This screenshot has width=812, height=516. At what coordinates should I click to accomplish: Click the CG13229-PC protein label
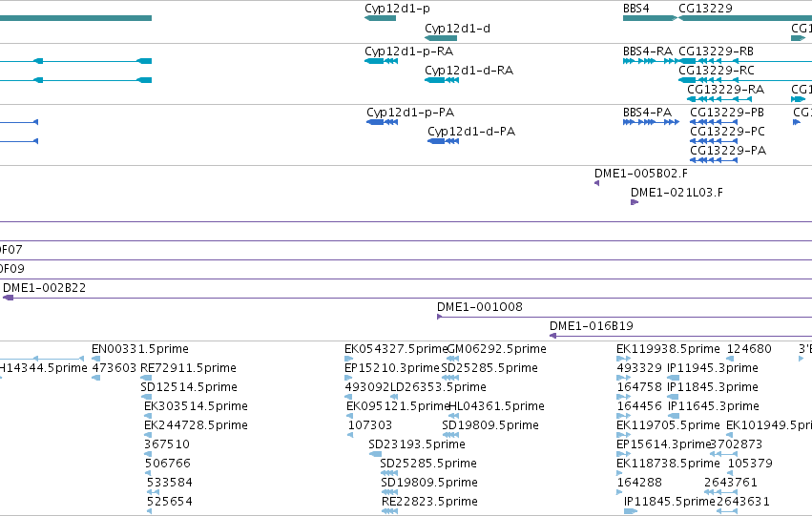pyautogui.click(x=727, y=132)
